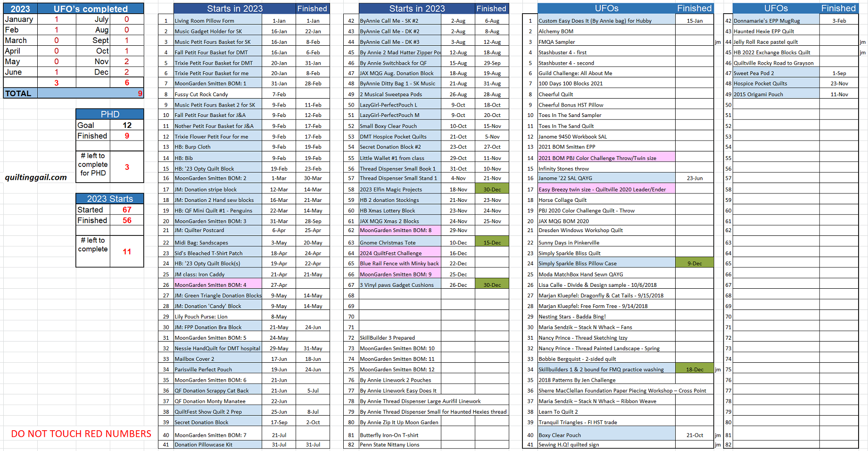Click 'Donation Pillowcase Kit' cell
The image size is (868, 451).
pyautogui.click(x=218, y=444)
